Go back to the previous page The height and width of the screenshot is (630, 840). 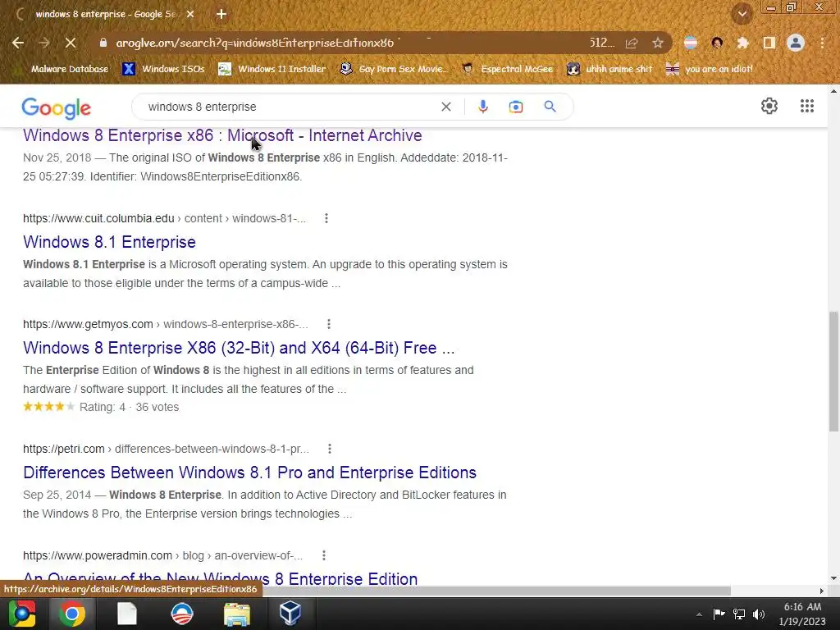[18, 43]
